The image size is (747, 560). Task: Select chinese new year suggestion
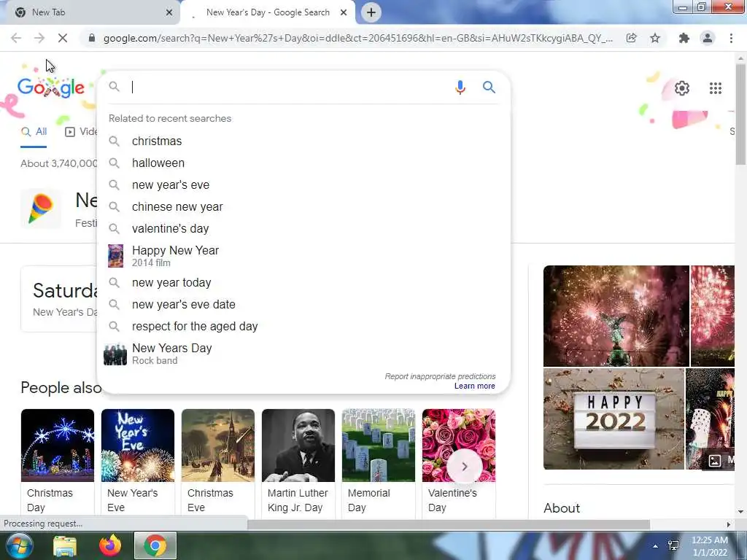point(303,206)
